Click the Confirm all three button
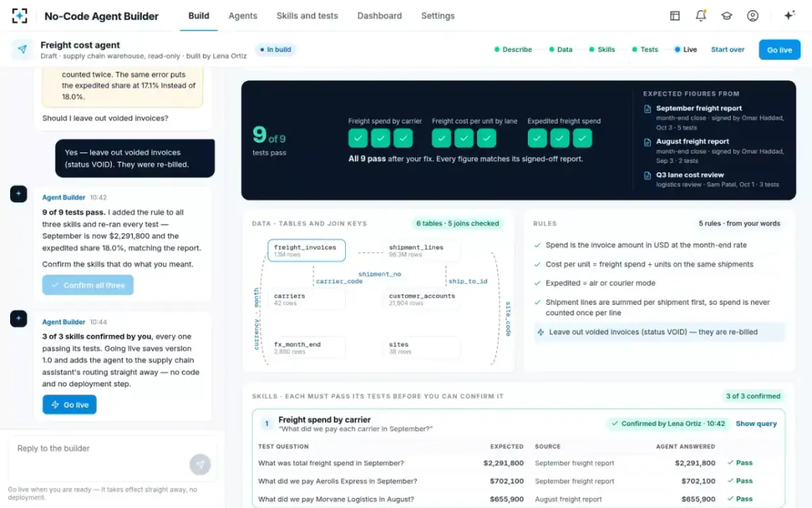 (88, 285)
